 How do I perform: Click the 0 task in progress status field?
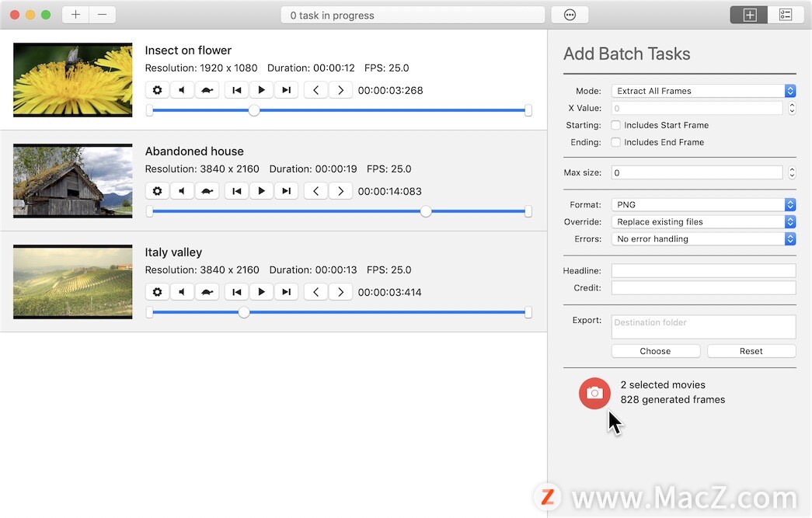click(x=413, y=15)
